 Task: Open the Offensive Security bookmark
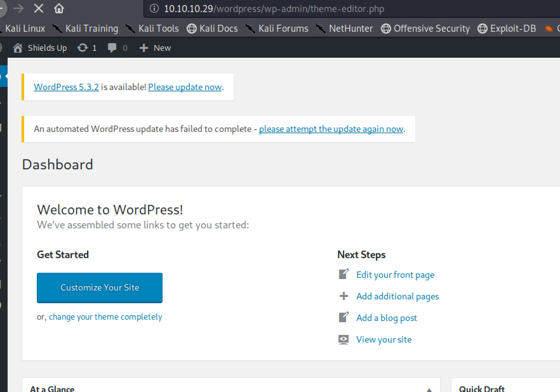pyautogui.click(x=425, y=29)
